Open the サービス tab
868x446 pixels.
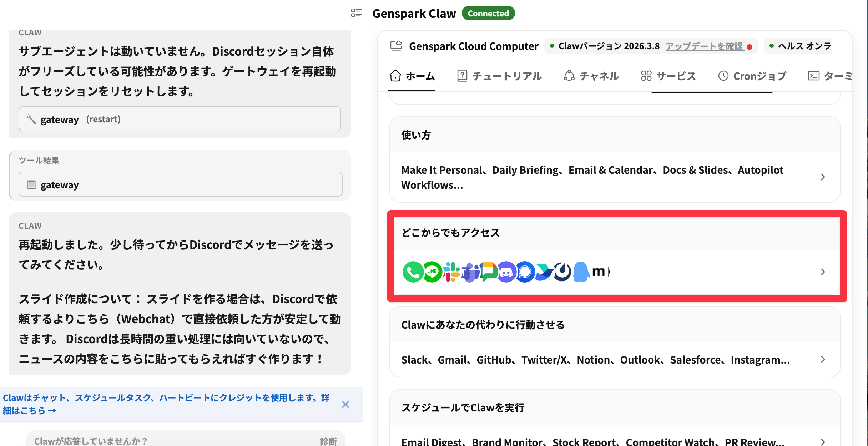point(668,76)
